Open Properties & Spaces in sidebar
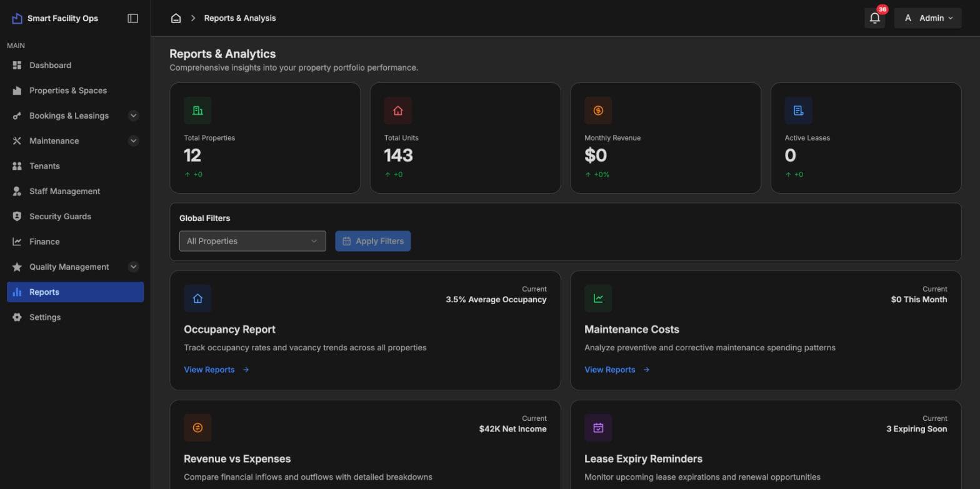The height and width of the screenshot is (489, 980). [75, 91]
